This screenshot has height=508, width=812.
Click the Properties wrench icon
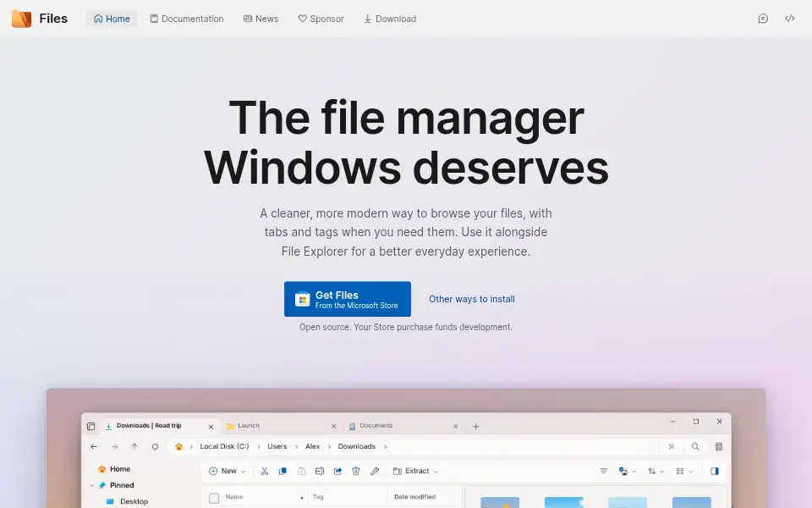click(x=375, y=472)
